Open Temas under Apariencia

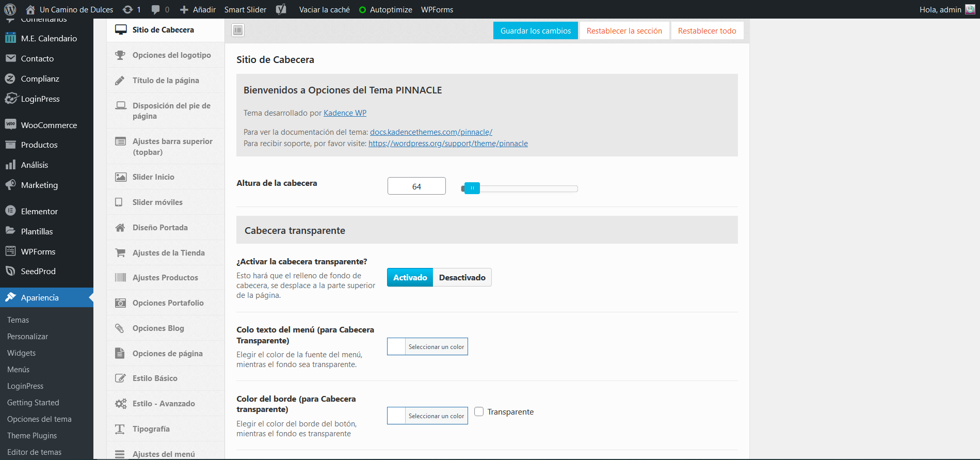18,320
